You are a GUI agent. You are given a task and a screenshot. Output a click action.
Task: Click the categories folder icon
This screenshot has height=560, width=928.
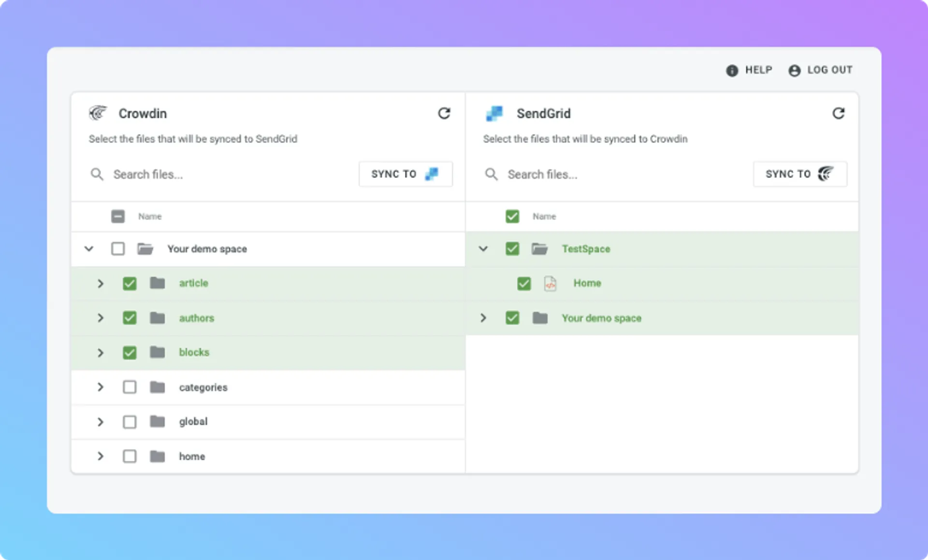point(157,387)
